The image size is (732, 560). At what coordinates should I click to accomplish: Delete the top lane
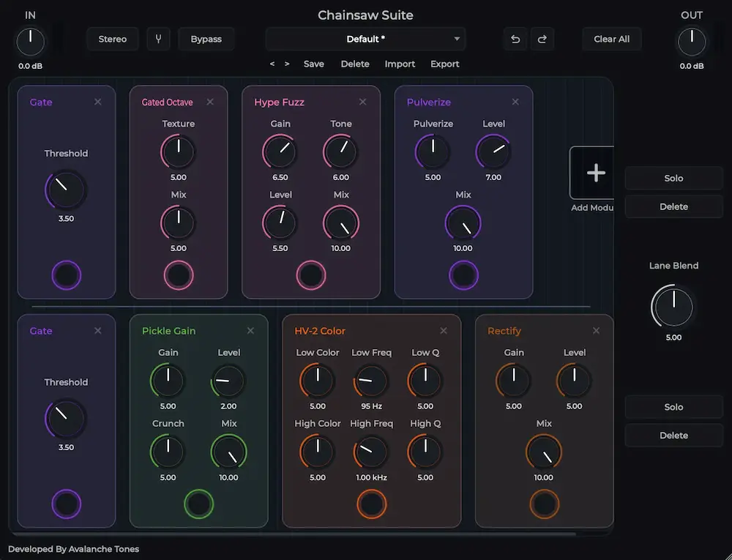click(673, 206)
